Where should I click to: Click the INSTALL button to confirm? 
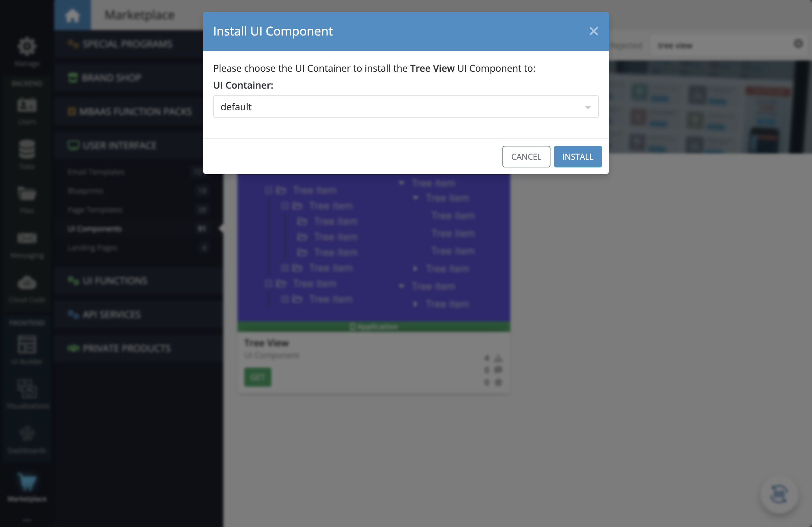[x=577, y=156]
